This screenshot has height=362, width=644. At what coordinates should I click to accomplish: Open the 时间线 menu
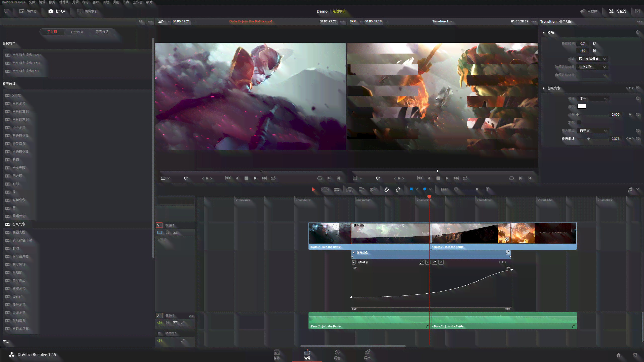coord(64,2)
